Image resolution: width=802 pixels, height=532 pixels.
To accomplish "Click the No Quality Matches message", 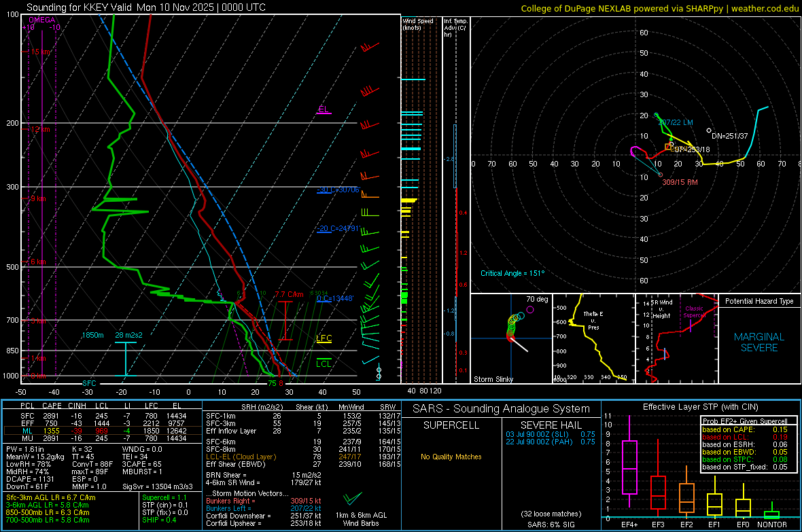I will [451, 457].
